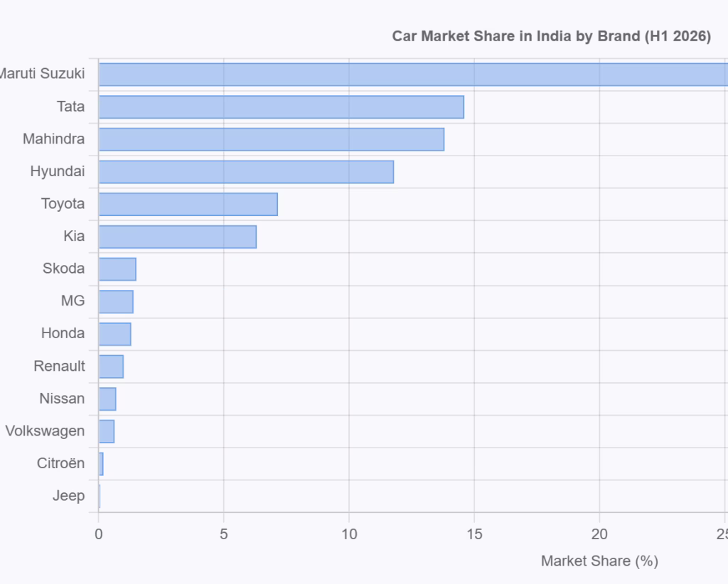Click the chart title text
This screenshot has height=584, width=728.
[x=552, y=36]
